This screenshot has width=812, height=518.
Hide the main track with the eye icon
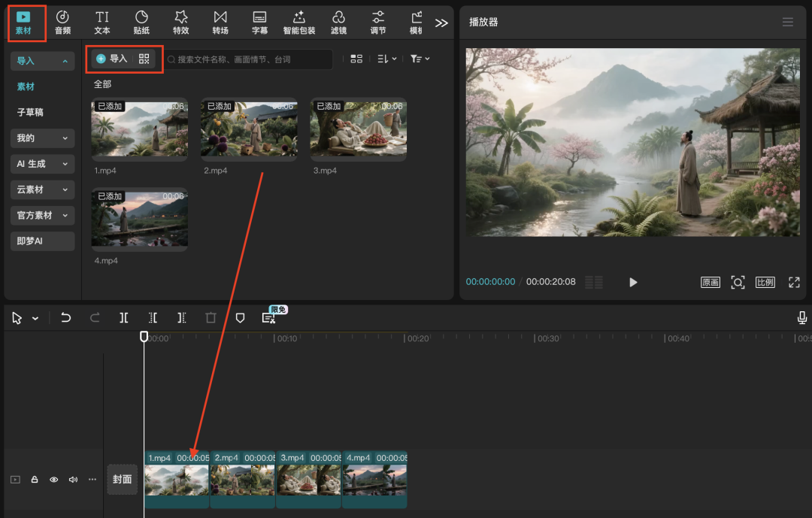coord(53,480)
